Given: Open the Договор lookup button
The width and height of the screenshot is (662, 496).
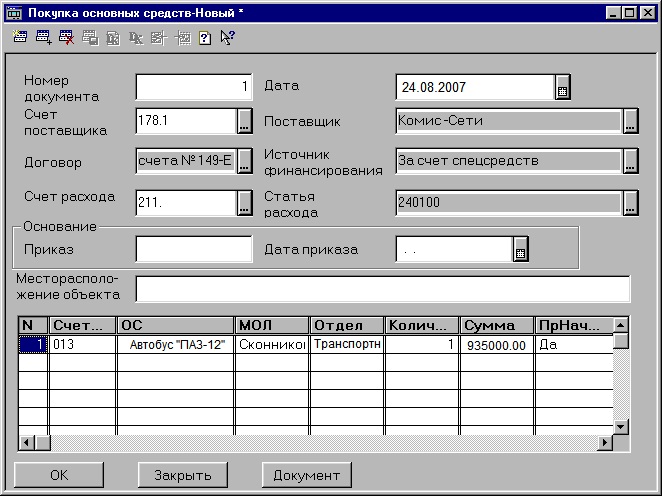Looking at the screenshot, I should [x=244, y=161].
